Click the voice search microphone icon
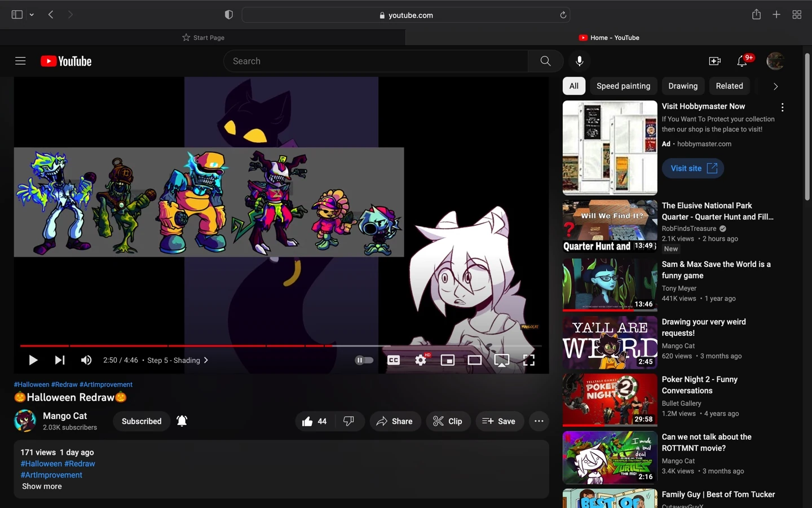812x508 pixels. click(580, 61)
